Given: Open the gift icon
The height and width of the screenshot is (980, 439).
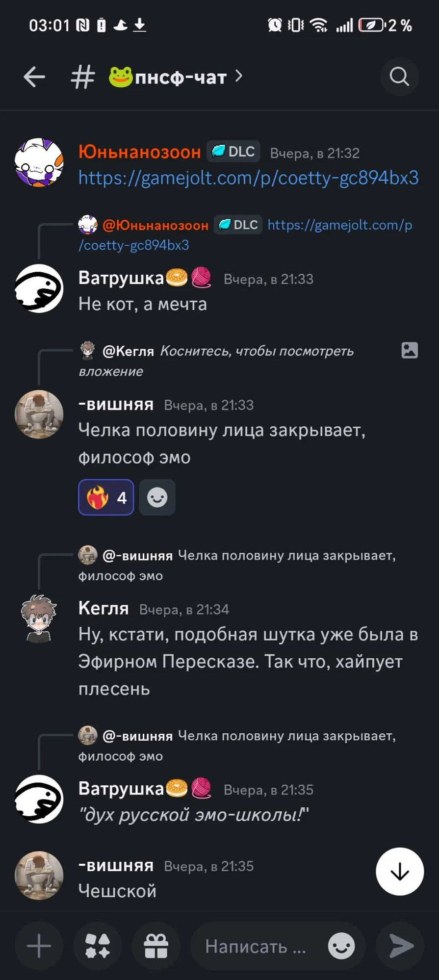Looking at the screenshot, I should (x=156, y=946).
